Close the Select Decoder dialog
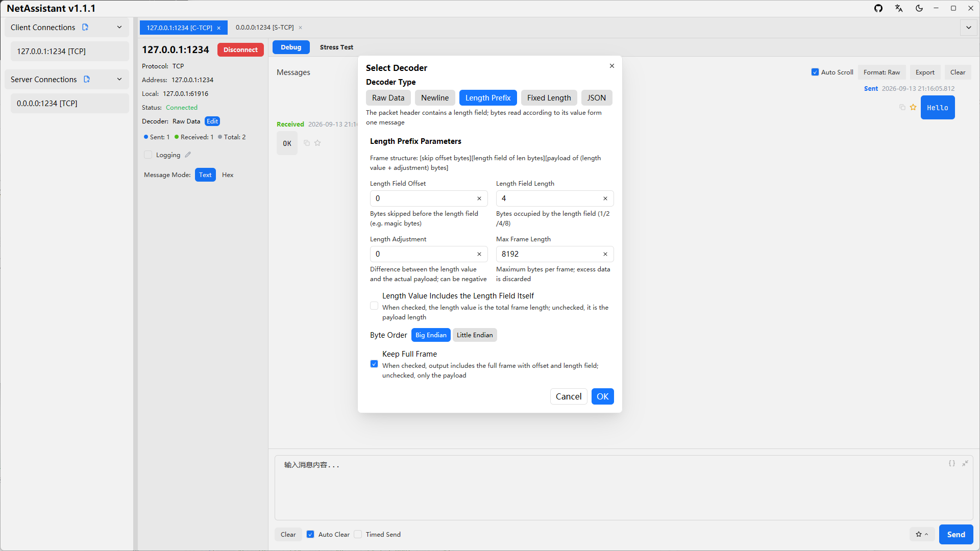This screenshot has height=551, width=980. click(612, 66)
